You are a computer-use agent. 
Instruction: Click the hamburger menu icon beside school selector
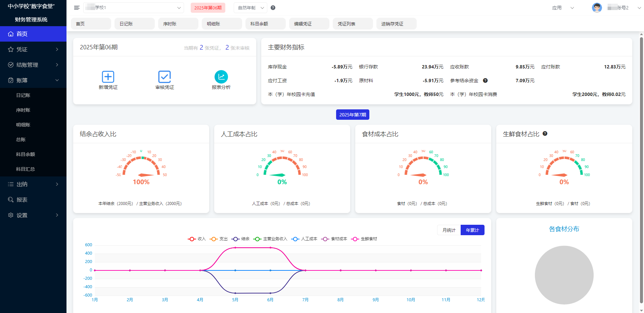coord(77,7)
